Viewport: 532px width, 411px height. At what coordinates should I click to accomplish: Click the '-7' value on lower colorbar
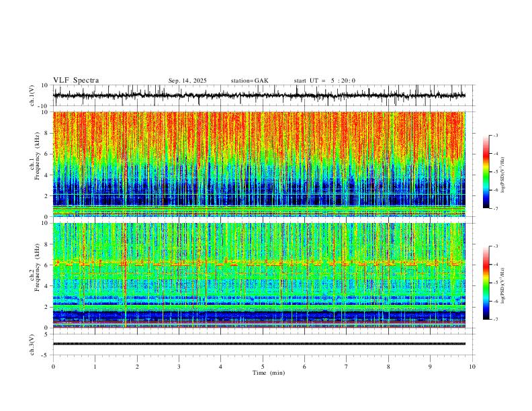pyautogui.click(x=495, y=319)
